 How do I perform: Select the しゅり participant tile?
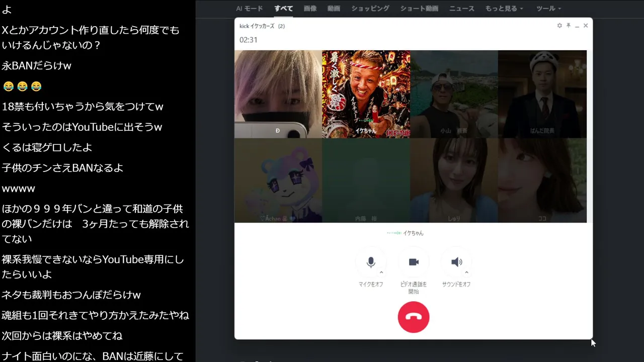click(454, 180)
